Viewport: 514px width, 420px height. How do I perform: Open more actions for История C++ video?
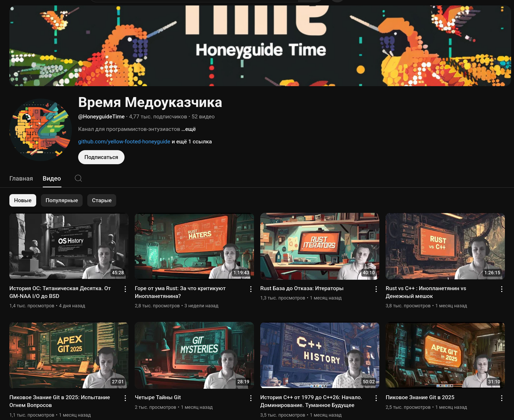pos(376,398)
